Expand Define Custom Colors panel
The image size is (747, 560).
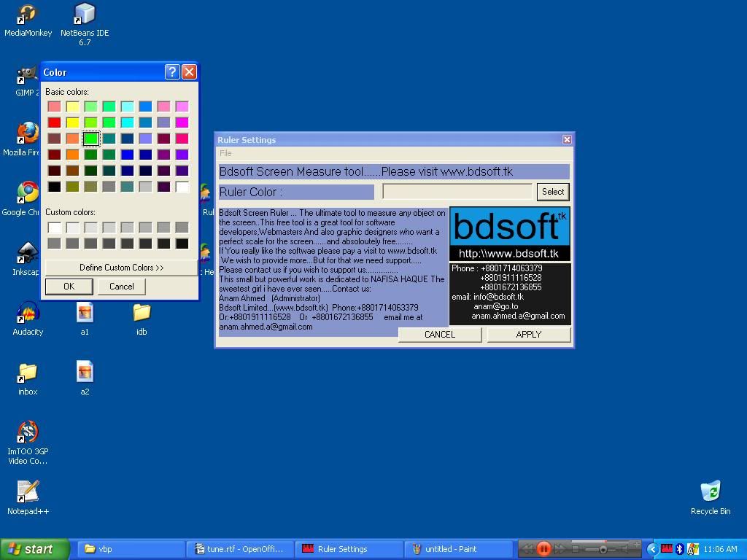tap(121, 268)
